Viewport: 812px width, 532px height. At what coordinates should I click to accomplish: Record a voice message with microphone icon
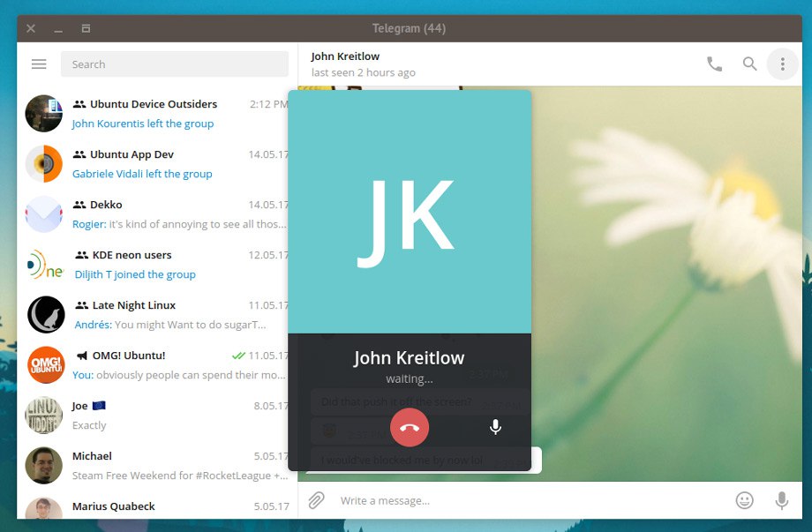(x=782, y=500)
